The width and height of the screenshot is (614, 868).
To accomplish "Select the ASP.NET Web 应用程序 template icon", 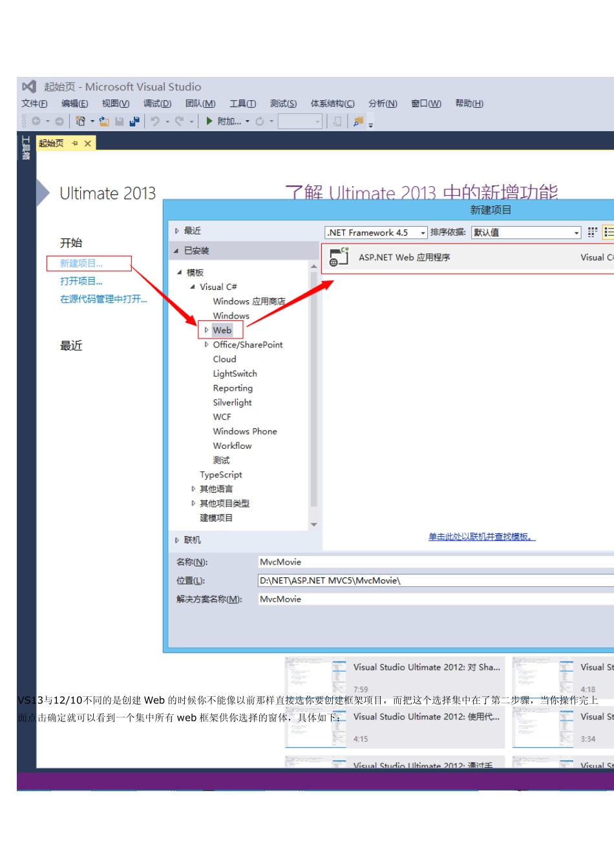I will (339, 257).
